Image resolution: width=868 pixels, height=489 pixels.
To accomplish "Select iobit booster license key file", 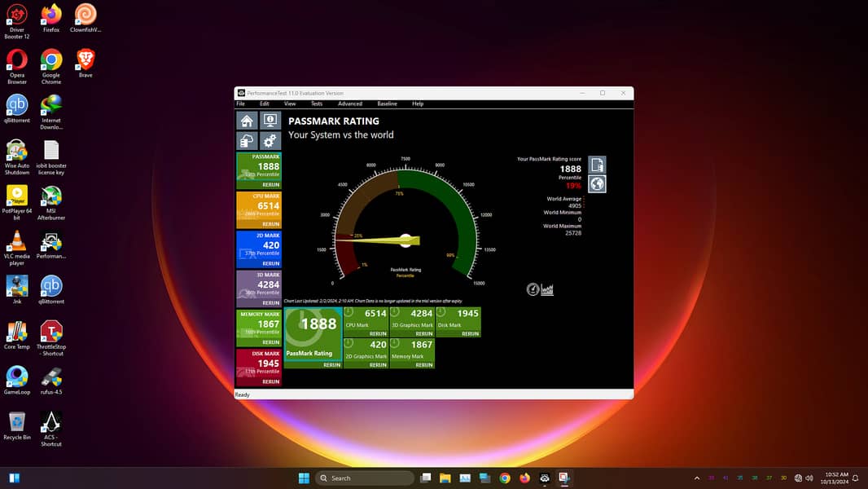I will (51, 157).
